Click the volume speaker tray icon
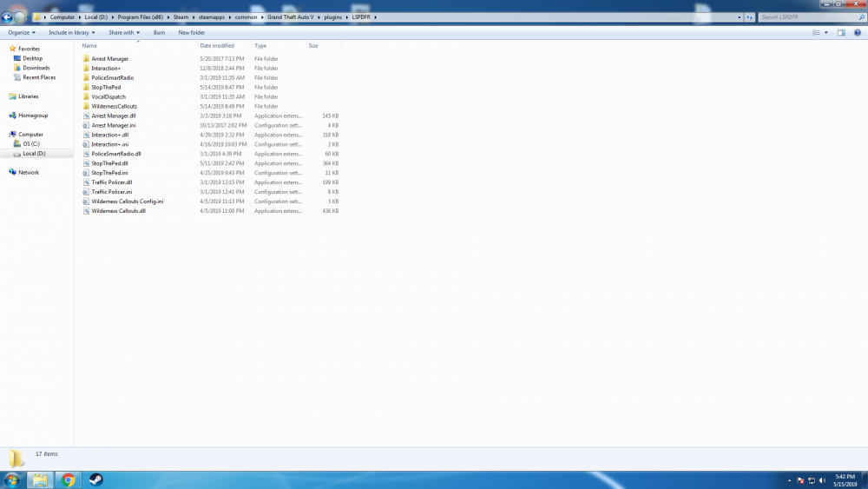The width and height of the screenshot is (868, 489). tap(822, 480)
